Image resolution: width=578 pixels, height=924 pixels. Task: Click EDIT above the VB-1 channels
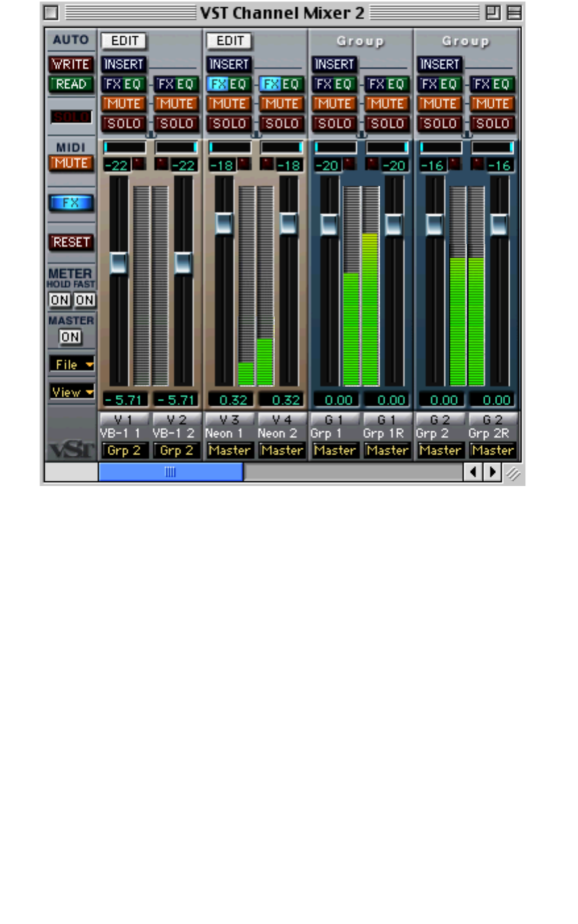[x=124, y=41]
